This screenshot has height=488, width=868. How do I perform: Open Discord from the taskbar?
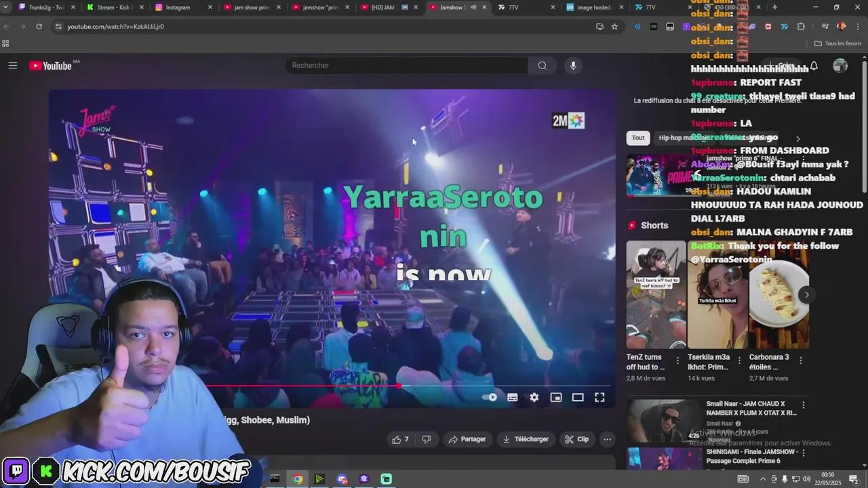[342, 479]
